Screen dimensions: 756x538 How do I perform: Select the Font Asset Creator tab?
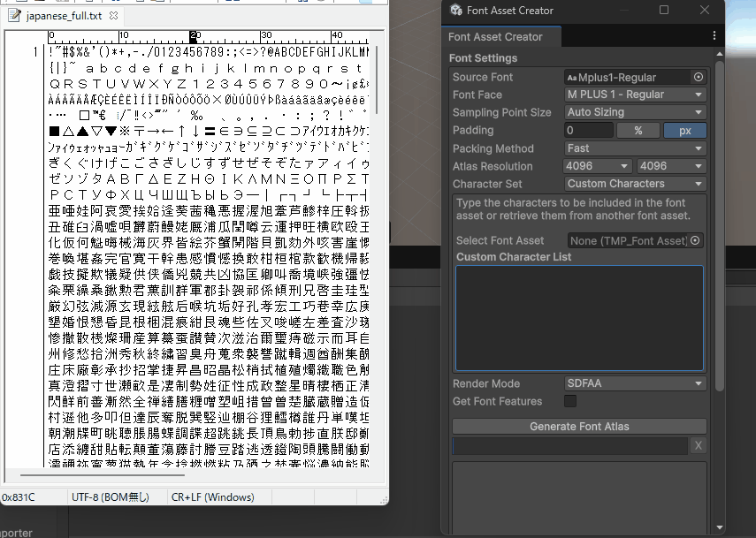tap(495, 37)
